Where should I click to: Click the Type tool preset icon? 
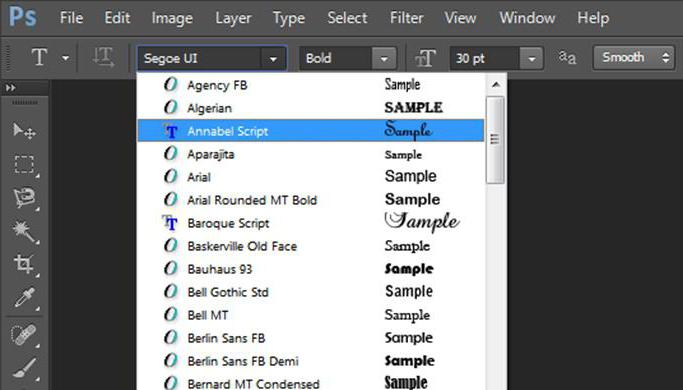(x=39, y=57)
